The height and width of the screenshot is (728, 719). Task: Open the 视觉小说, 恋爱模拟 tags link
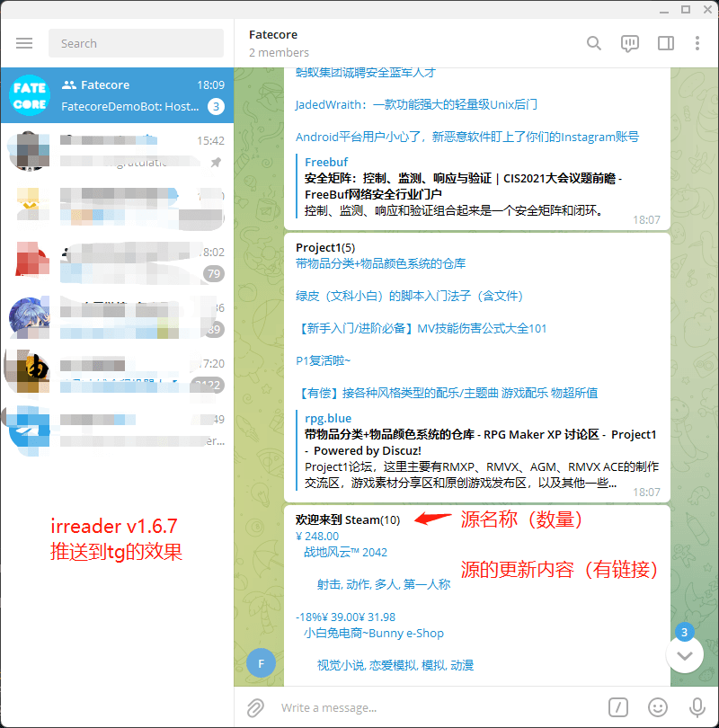tap(395, 666)
